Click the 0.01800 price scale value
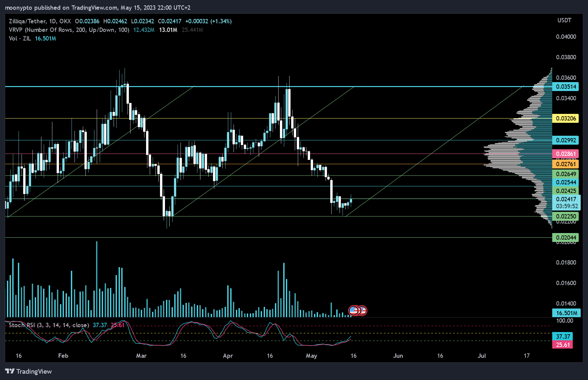The image size is (588, 380). click(x=566, y=262)
